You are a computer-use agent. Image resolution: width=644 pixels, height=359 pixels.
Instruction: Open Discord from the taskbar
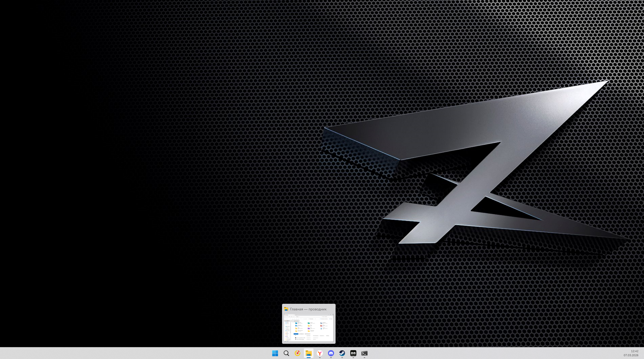point(331,353)
